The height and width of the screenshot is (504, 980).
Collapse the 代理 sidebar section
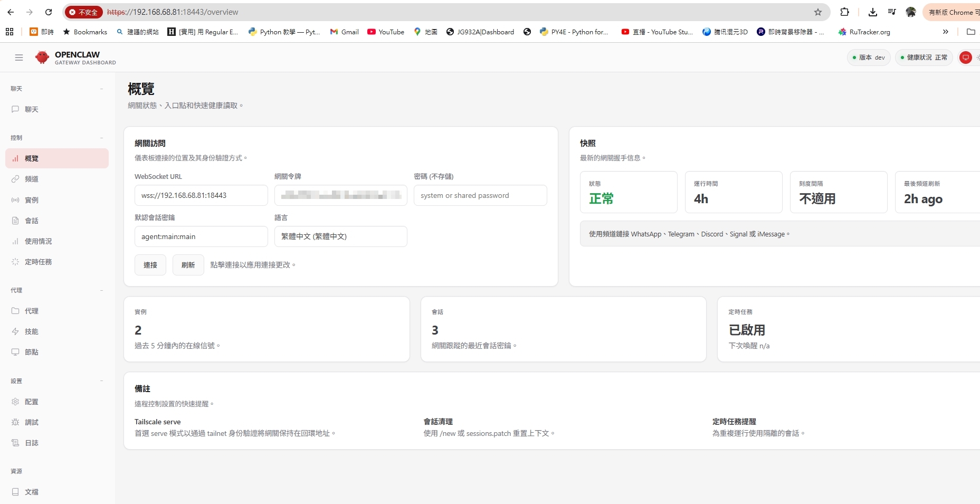[101, 290]
